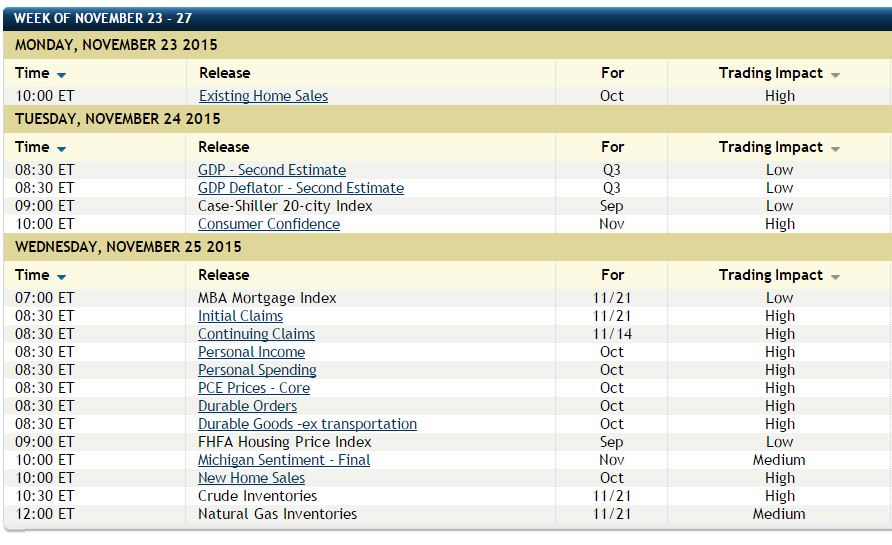This screenshot has width=892, height=545.
Task: Select the Initial Claims link
Action: click(x=240, y=316)
